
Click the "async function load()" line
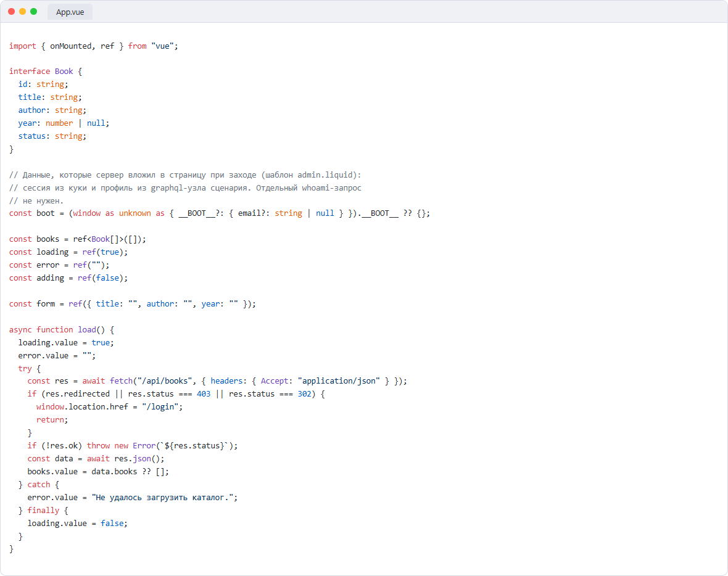(62, 330)
